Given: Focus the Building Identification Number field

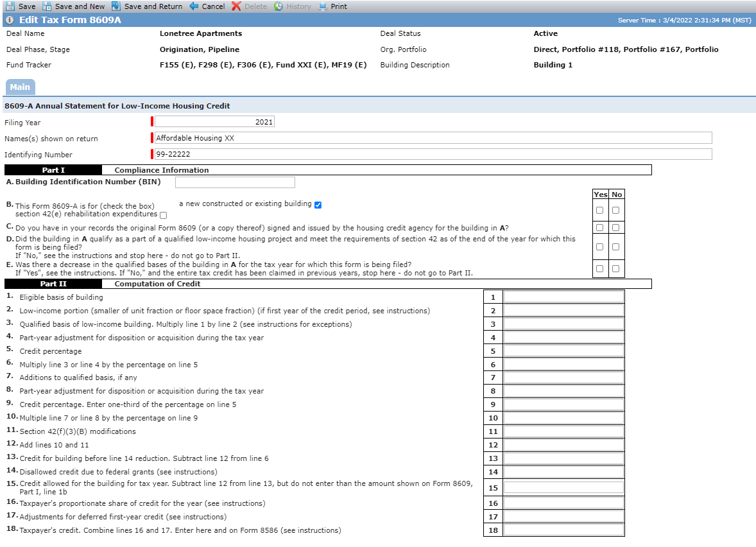Looking at the screenshot, I should [x=235, y=182].
